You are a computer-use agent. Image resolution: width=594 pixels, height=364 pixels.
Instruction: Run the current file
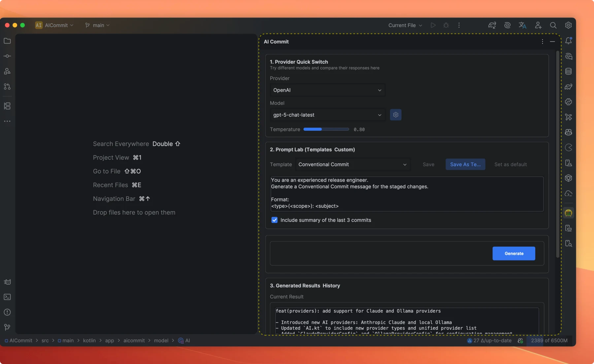pos(433,25)
